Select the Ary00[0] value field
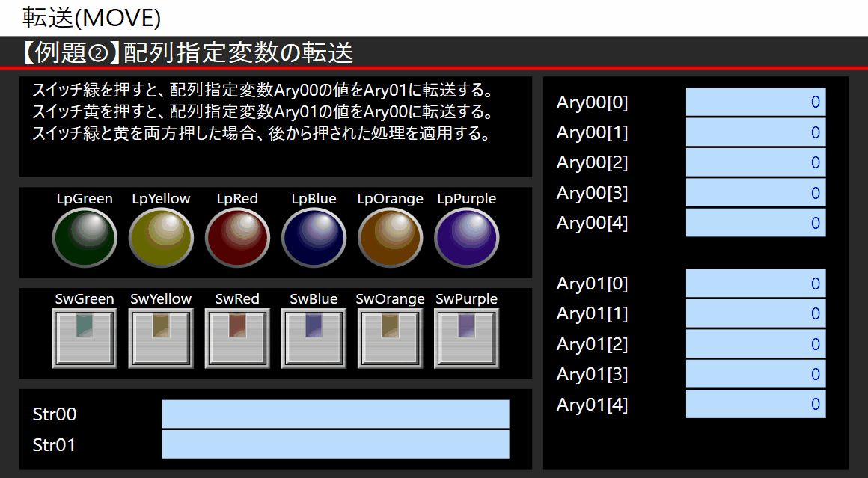This screenshot has width=868, height=478. (x=756, y=102)
